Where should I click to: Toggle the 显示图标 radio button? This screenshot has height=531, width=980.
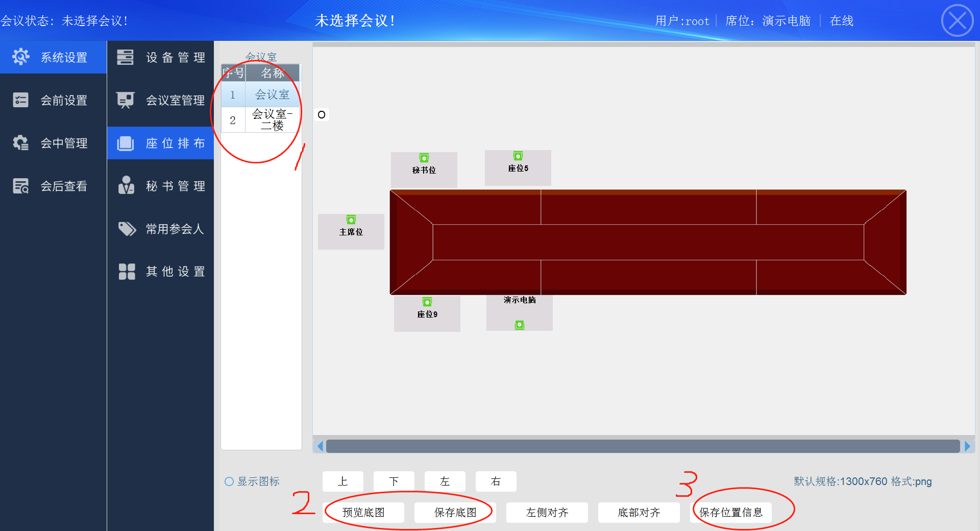229,481
